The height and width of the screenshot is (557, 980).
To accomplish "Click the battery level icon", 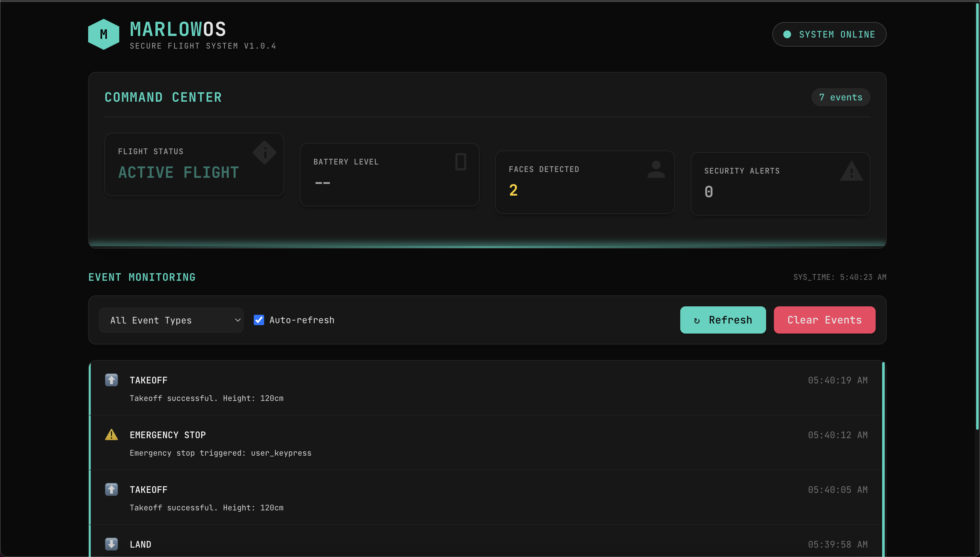I will click(x=461, y=162).
